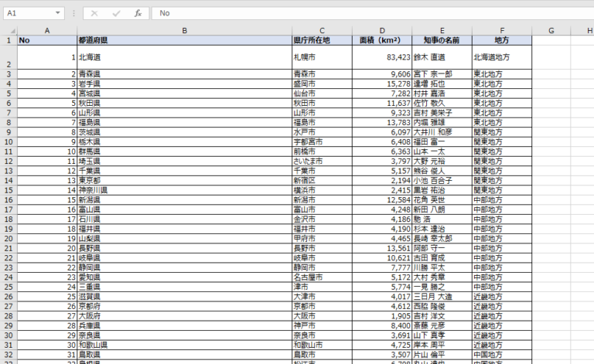Select the cell containing 北海道
594x364 pixels.
pyautogui.click(x=184, y=57)
